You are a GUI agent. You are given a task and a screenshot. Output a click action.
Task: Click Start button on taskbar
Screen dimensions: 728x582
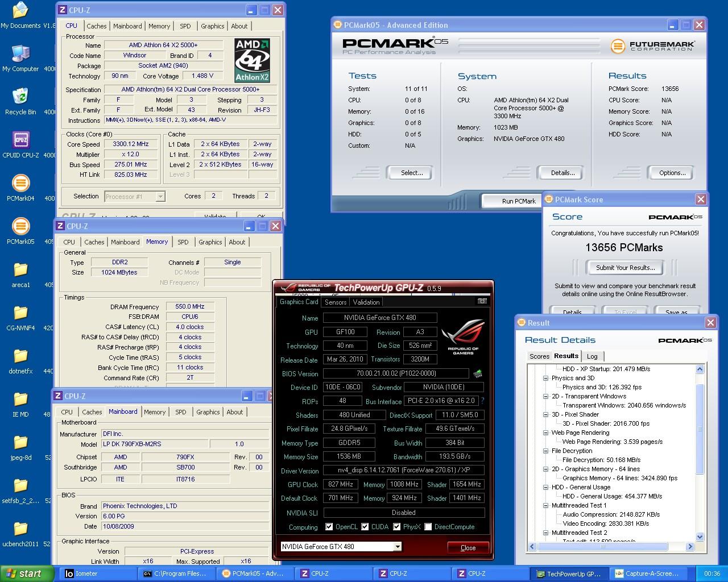(x=27, y=573)
